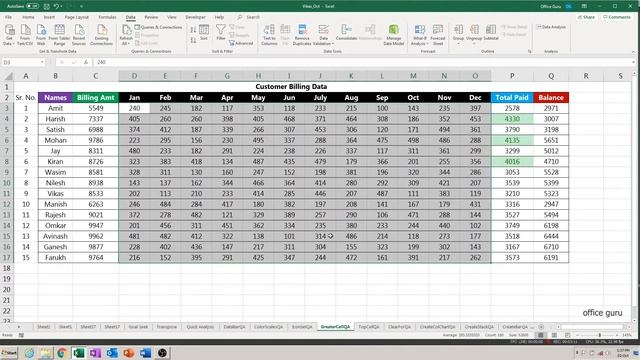
Task: Open the Goal Seek sheet tab
Action: tap(138, 327)
